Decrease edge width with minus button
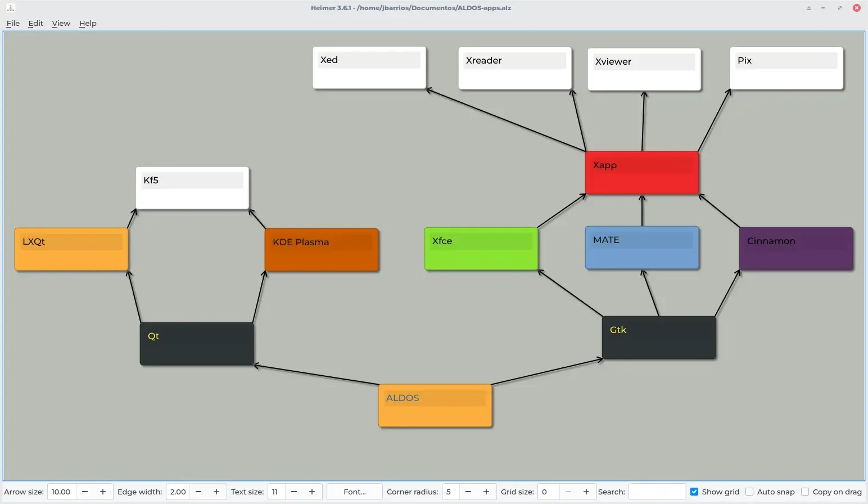Viewport: 868px width, 504px height. pos(198,492)
